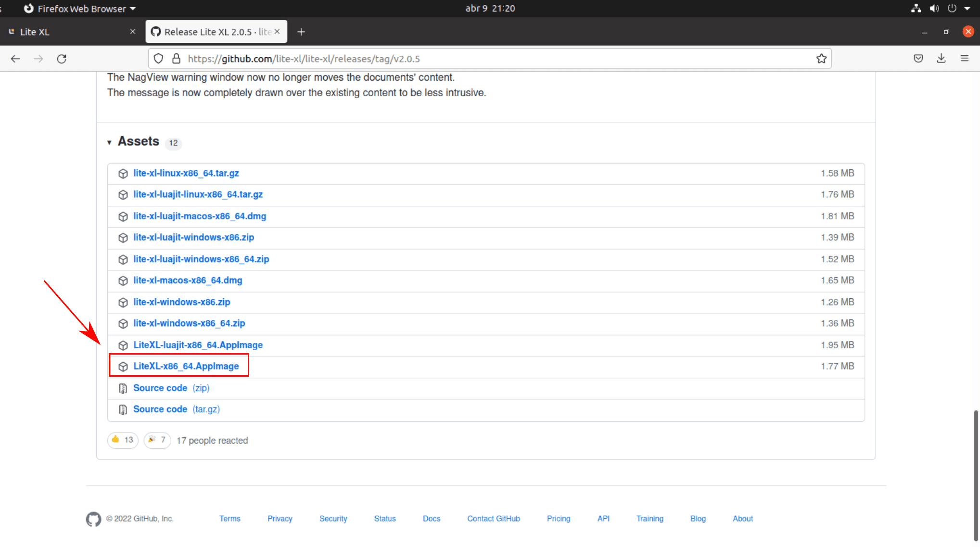Download LiteXL-x86_64.AppImage asset
The height and width of the screenshot is (547, 980).
[x=186, y=366]
